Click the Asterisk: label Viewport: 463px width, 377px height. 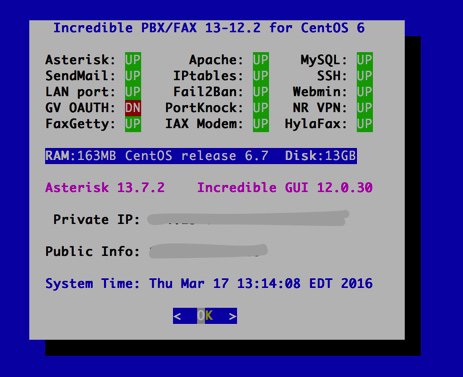point(80,60)
